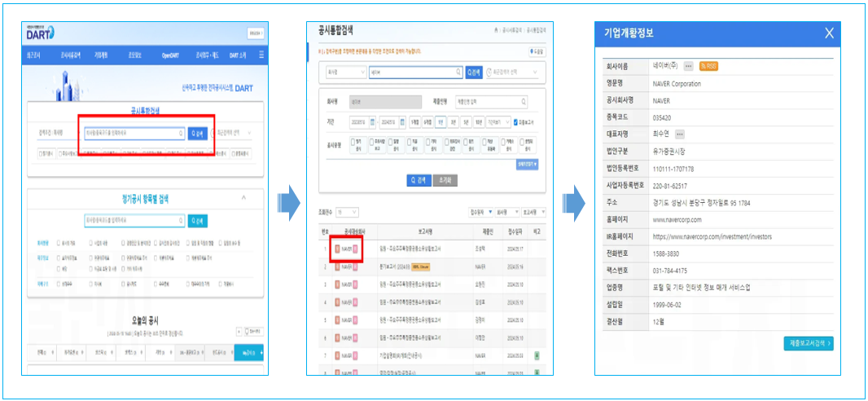This screenshot has height=401, width=868.
Task: Close the 기업개황정보 popup
Action: (x=829, y=33)
